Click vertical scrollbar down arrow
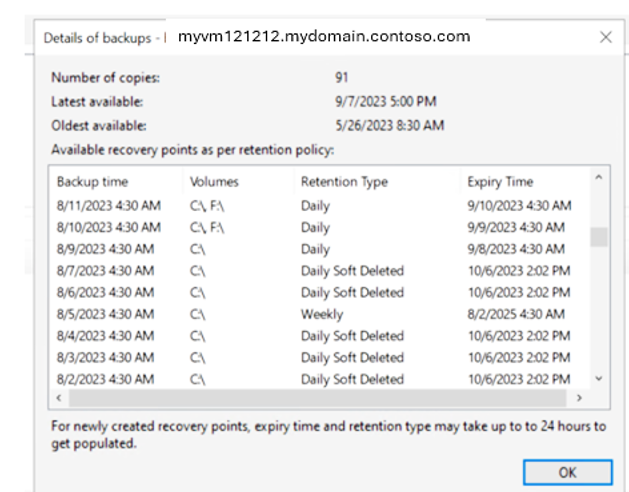This screenshot has height=492, width=629. tap(599, 379)
